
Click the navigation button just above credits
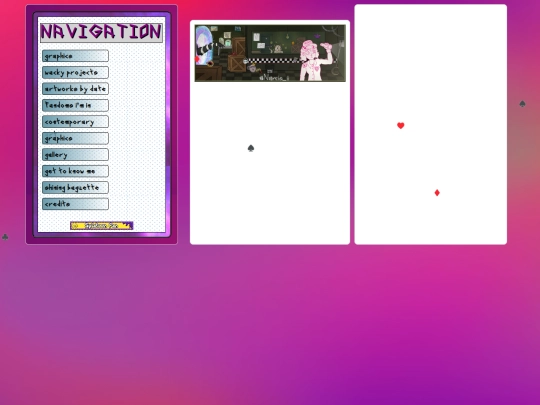(x=75, y=188)
